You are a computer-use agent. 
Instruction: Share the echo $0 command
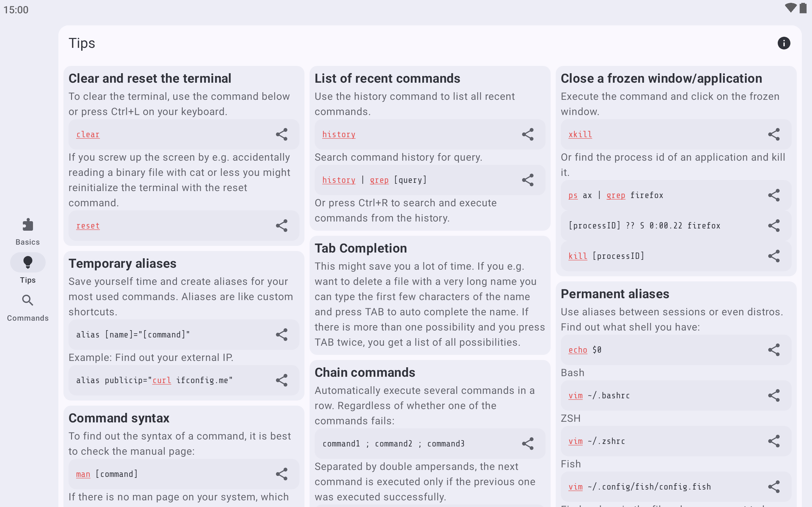pyautogui.click(x=774, y=350)
